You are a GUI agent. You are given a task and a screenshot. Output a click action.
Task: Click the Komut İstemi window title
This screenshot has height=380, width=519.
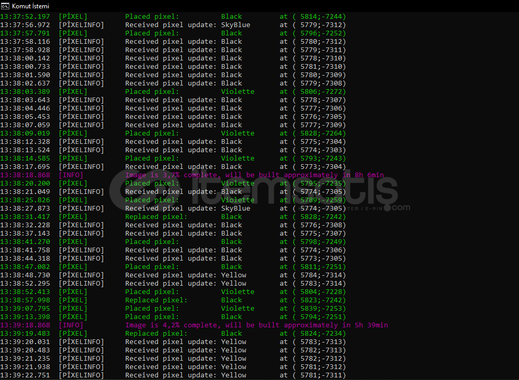(x=30, y=6)
